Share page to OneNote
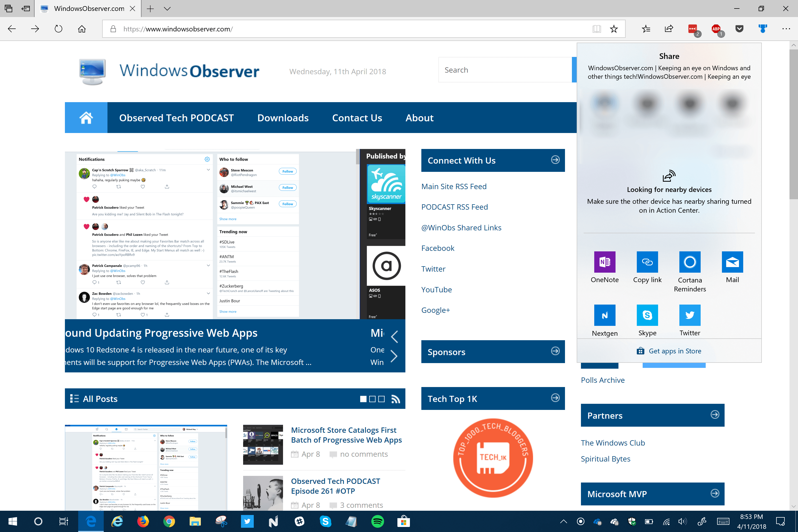 point(605,262)
